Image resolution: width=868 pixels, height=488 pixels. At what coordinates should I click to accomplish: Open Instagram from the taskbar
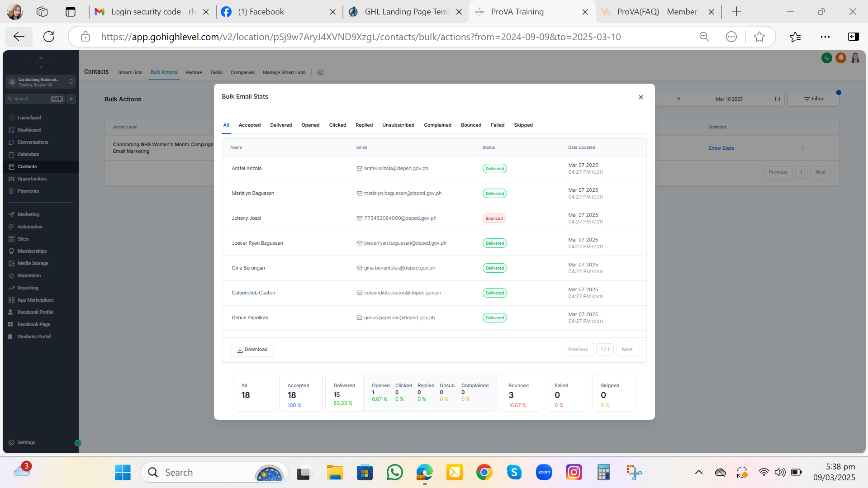(574, 473)
